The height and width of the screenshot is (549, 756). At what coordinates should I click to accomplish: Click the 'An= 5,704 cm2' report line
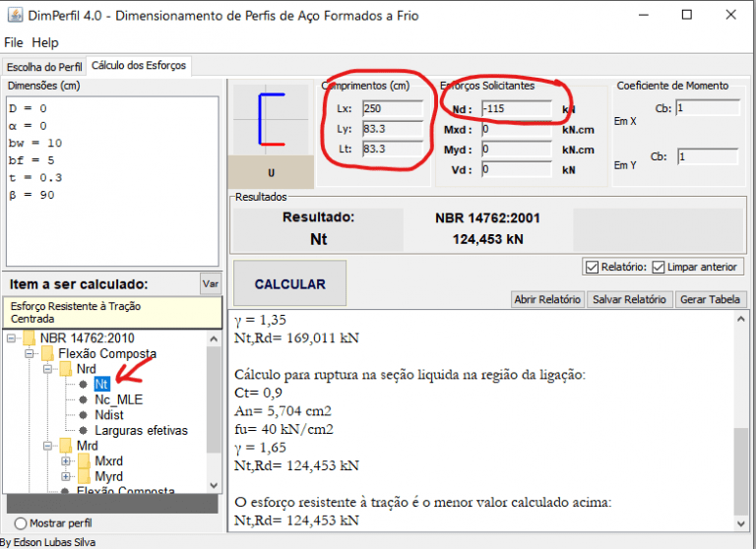[283, 411]
